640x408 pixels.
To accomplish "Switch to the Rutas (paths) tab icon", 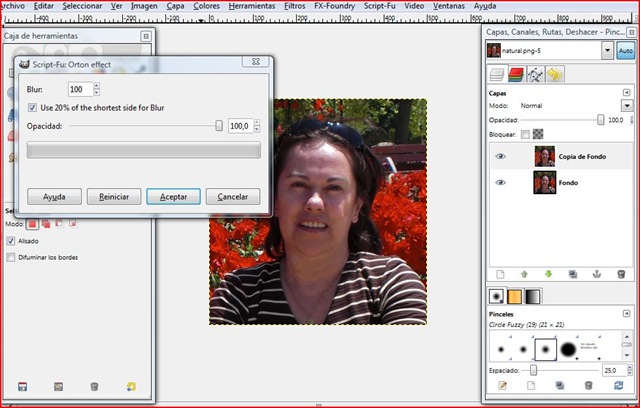I will tap(535, 75).
